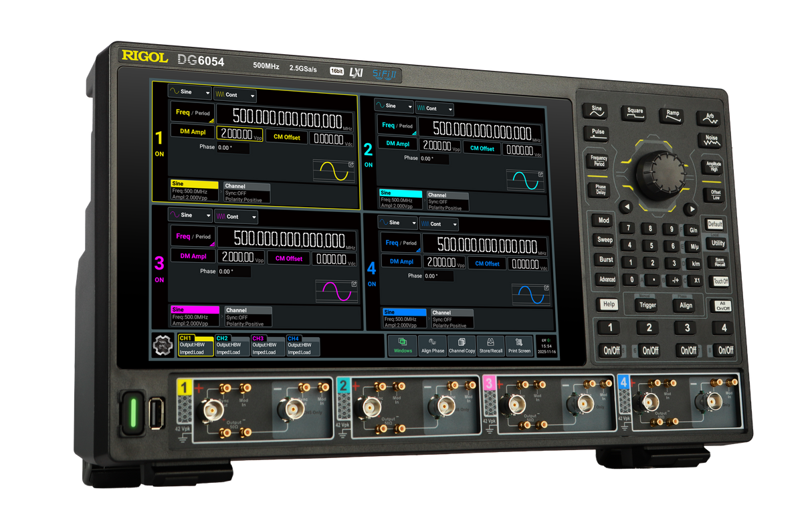
Task: Disable touch with the Touch Off key
Action: pyautogui.click(x=720, y=282)
